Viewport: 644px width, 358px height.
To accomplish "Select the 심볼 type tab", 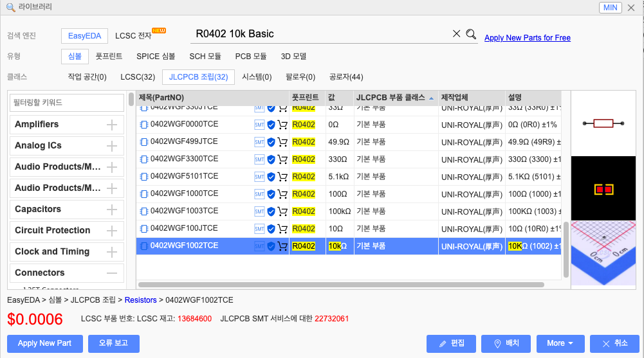I will point(75,56).
